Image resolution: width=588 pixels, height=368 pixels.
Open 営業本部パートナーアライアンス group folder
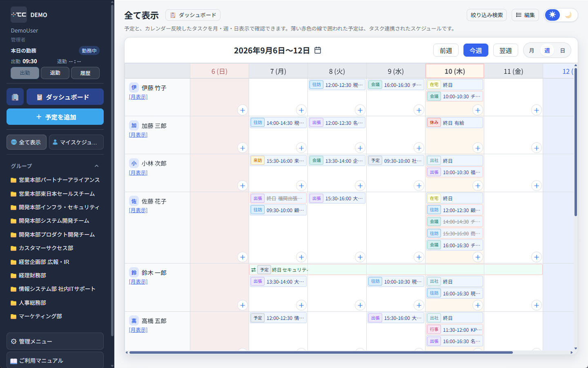55,180
